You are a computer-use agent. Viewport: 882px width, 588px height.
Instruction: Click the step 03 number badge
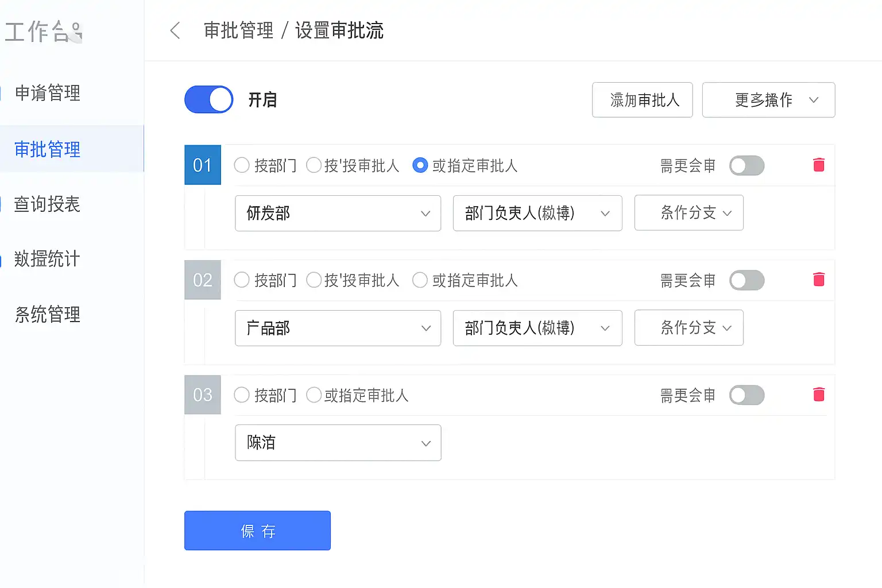(x=203, y=395)
